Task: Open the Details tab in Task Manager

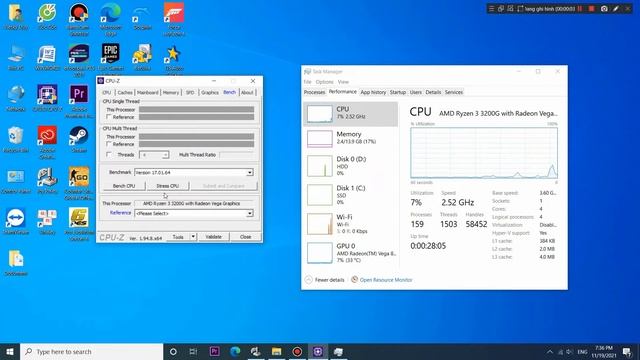Action: pos(433,92)
